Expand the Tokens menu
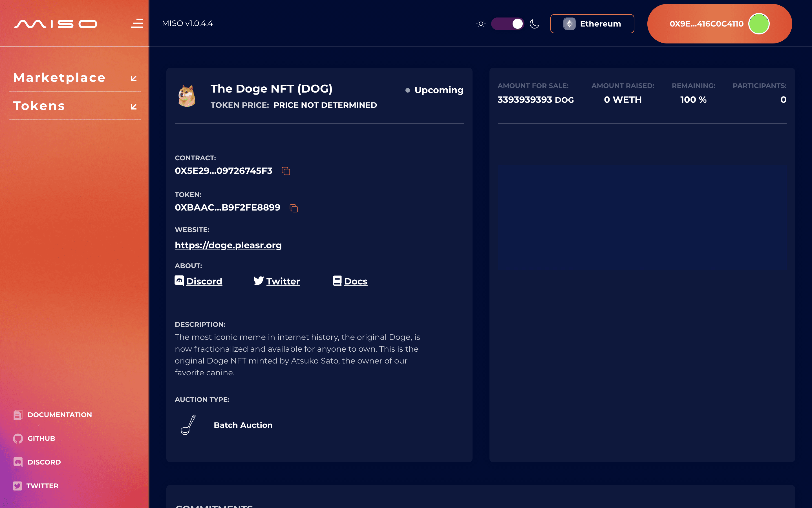 point(75,106)
